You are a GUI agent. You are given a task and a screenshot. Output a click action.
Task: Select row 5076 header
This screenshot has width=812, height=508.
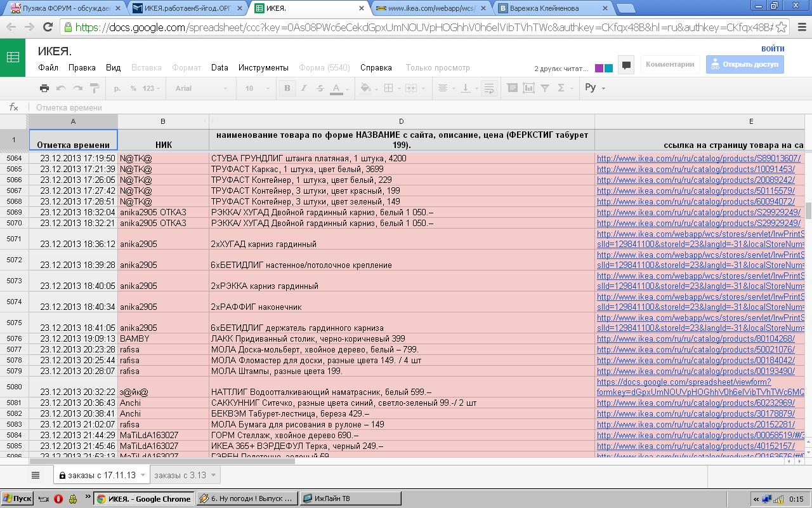(13, 338)
